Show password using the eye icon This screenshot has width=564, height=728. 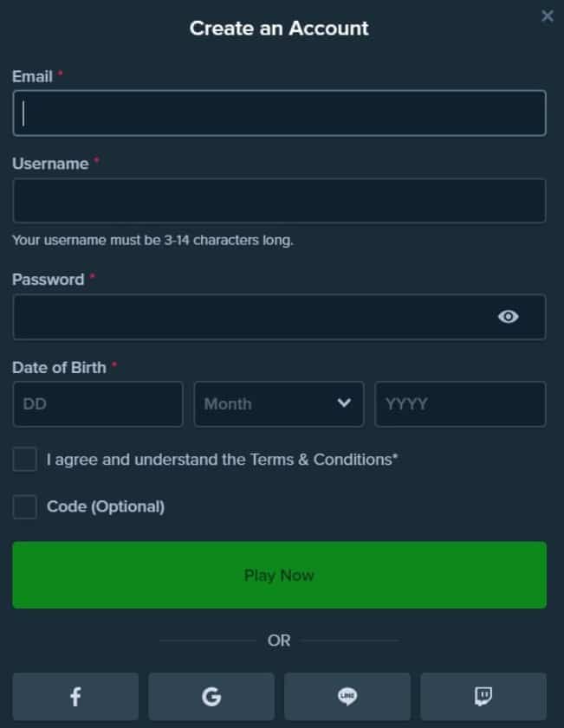point(509,317)
